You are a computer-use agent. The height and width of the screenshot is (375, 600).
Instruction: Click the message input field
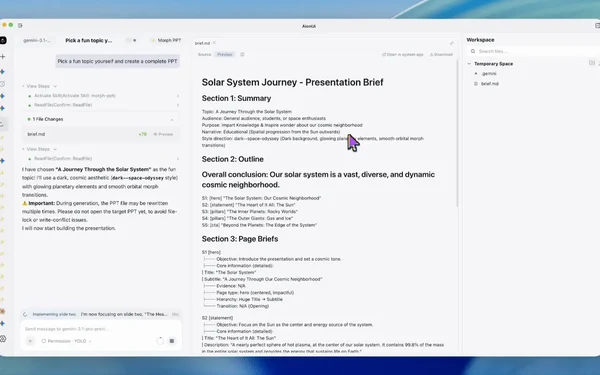click(x=101, y=329)
